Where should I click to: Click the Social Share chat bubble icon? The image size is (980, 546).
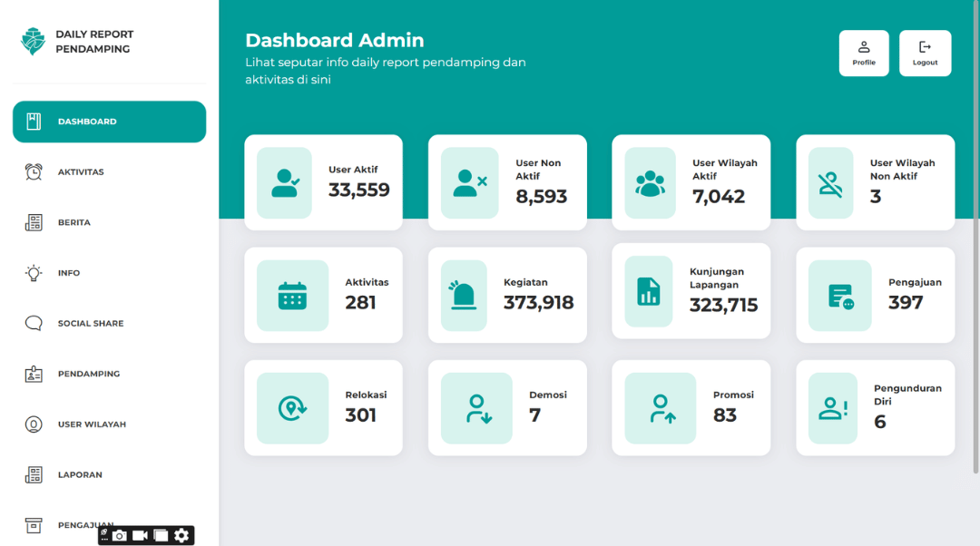pos(33,323)
